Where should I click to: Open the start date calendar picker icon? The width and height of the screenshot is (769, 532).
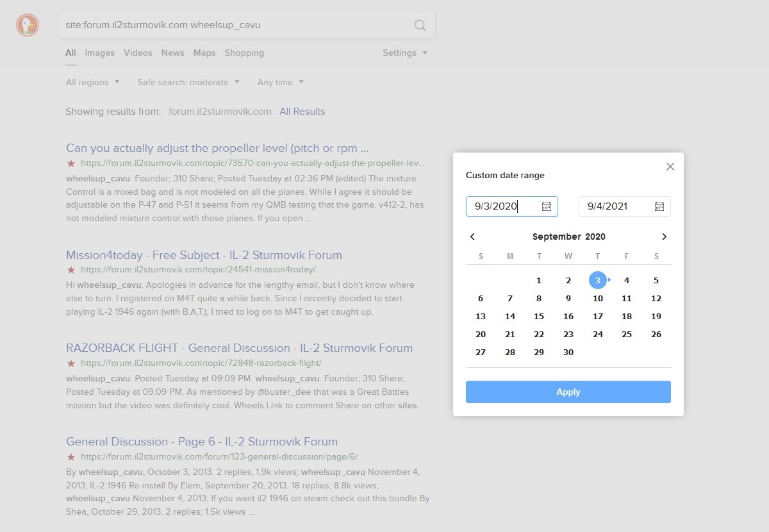(547, 206)
